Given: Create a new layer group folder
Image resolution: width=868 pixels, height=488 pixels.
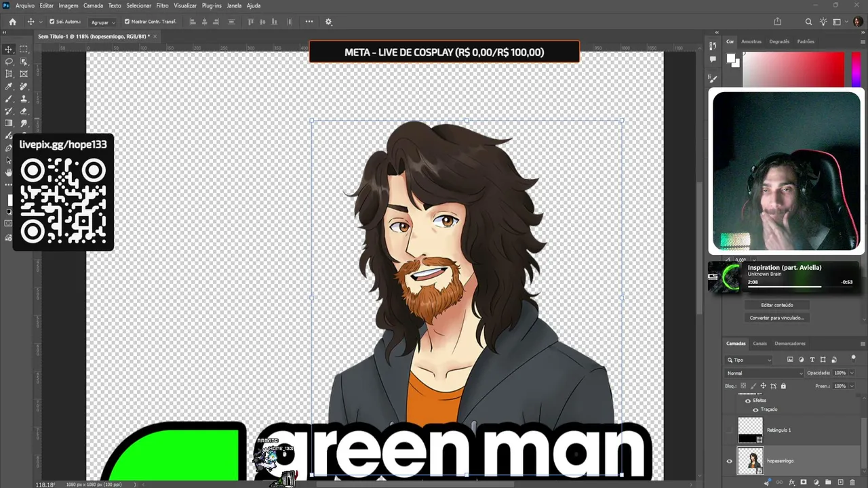Looking at the screenshot, I should (x=828, y=483).
